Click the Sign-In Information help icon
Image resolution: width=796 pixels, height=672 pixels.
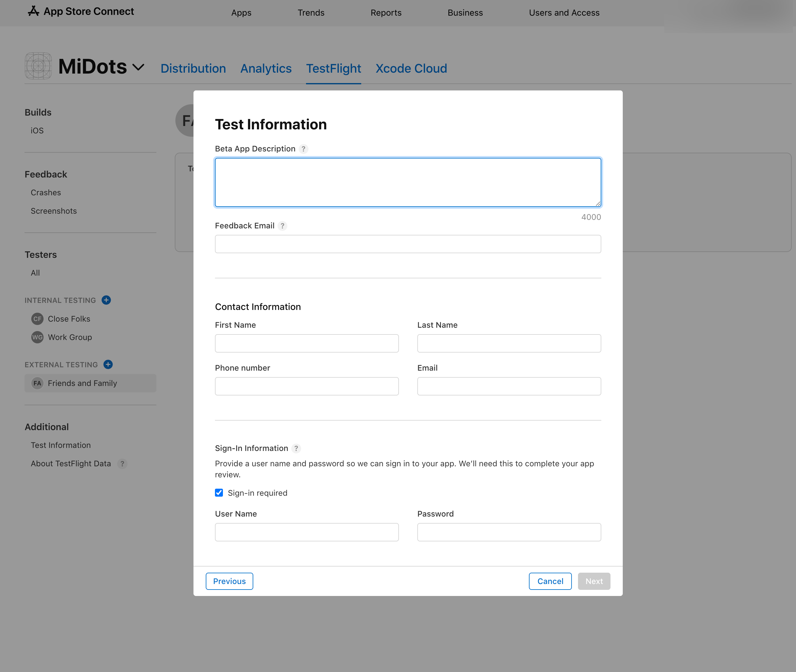pyautogui.click(x=296, y=449)
